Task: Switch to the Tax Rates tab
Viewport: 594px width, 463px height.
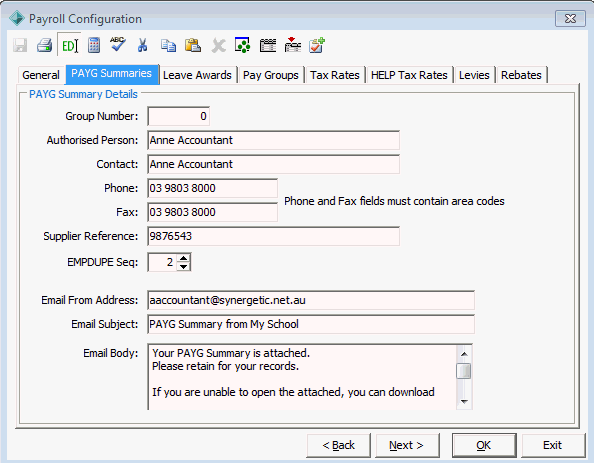Action: click(x=335, y=75)
